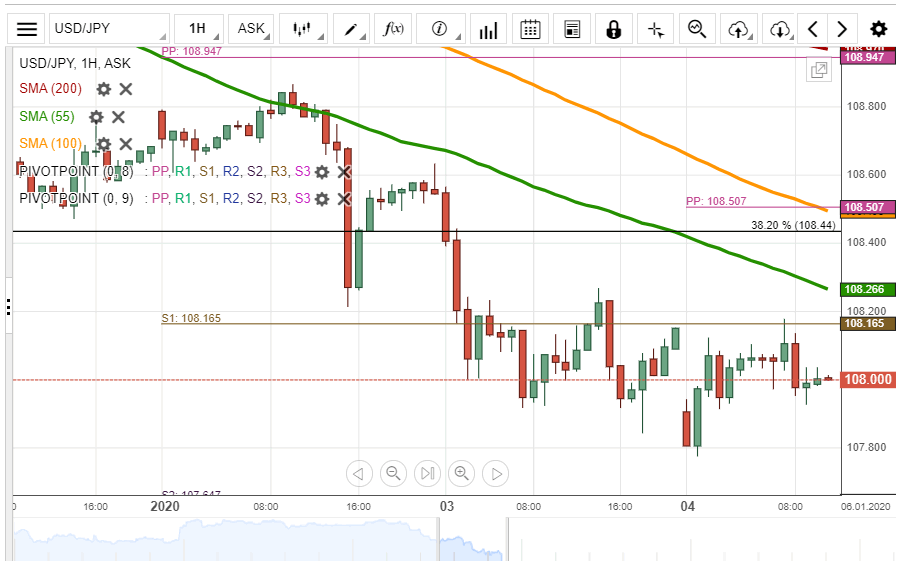Click the cloud upload icon
The width and height of the screenshot is (905, 566).
pos(739,29)
